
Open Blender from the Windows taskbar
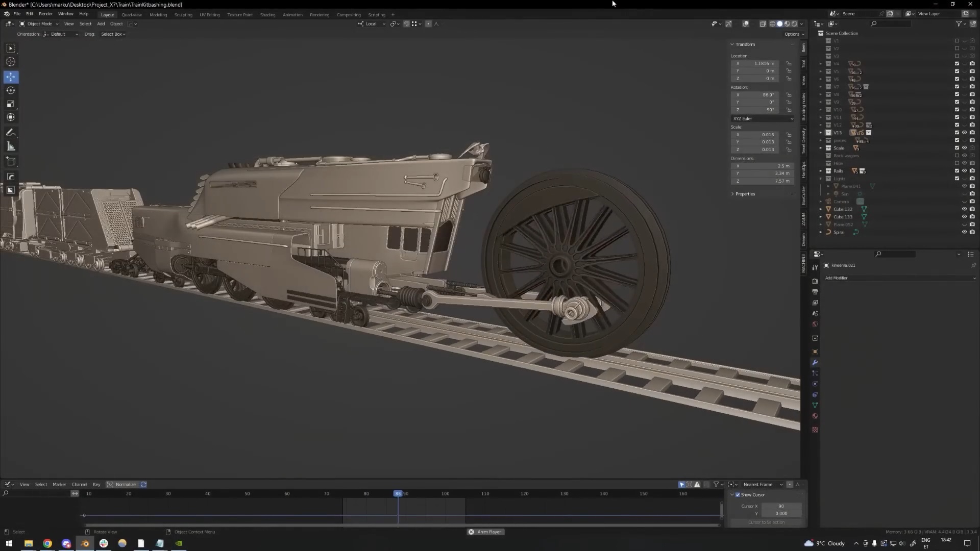point(85,543)
